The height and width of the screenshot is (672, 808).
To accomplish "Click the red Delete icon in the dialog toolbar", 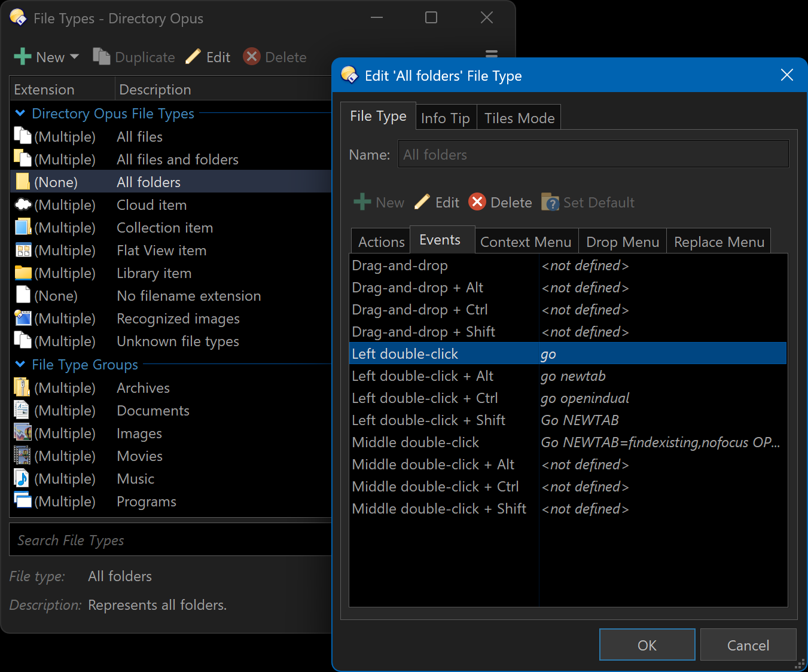I will (x=477, y=202).
